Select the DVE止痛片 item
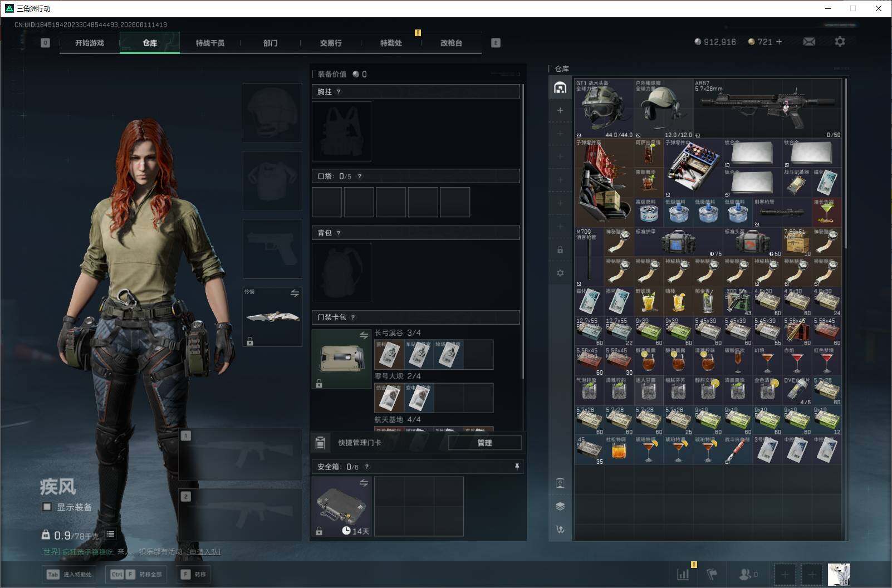 point(797,391)
